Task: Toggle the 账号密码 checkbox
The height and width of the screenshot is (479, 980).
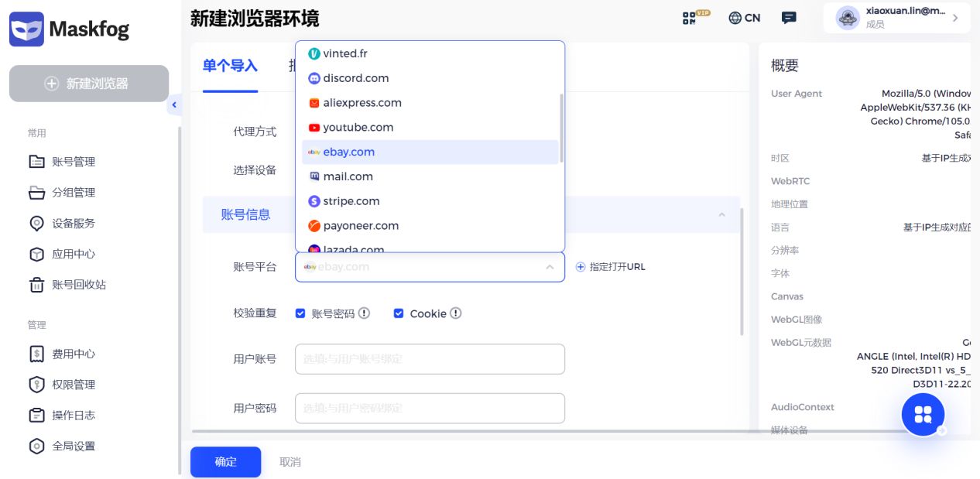Action: (300, 313)
